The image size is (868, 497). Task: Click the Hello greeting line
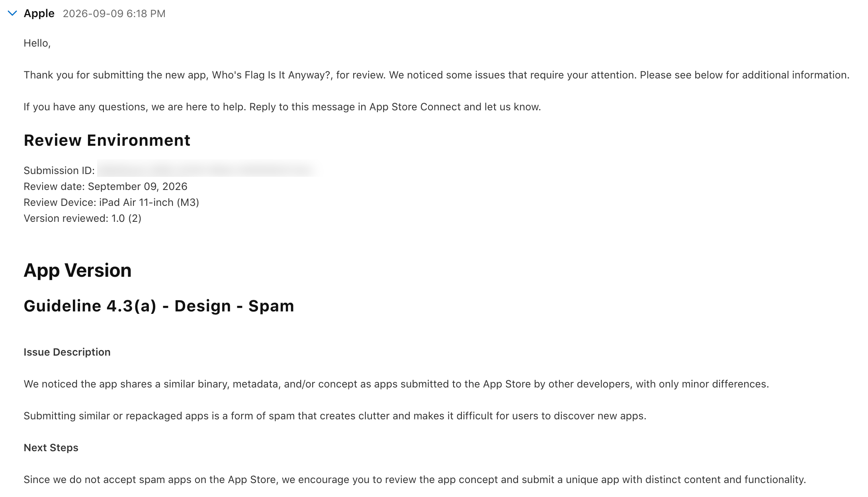37,43
